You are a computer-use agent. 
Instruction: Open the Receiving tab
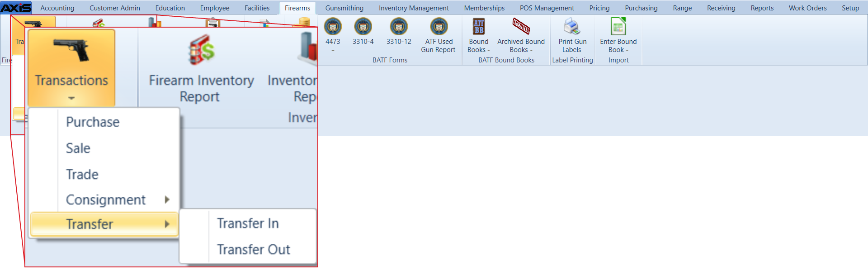pos(721,8)
